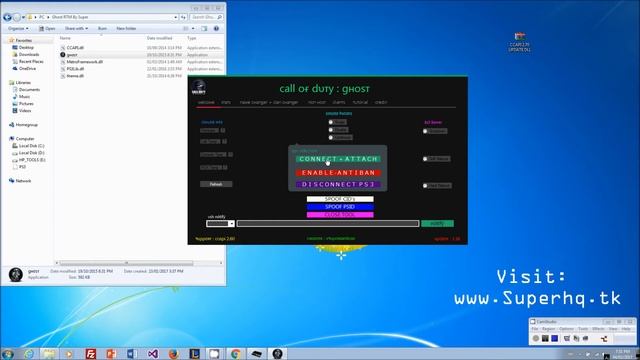Screen dimensions: 640x360
Task: Click the Explorer address bar refresh icon
Action: (183, 17)
